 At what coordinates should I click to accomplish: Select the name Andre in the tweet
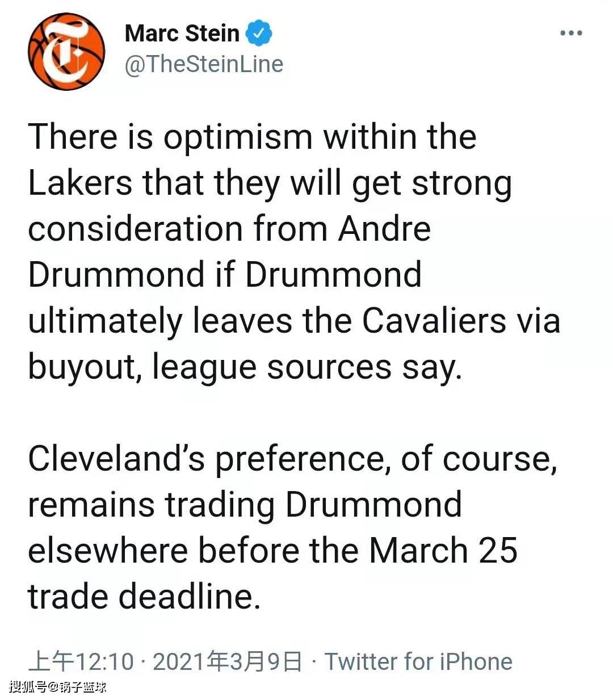pos(384,229)
